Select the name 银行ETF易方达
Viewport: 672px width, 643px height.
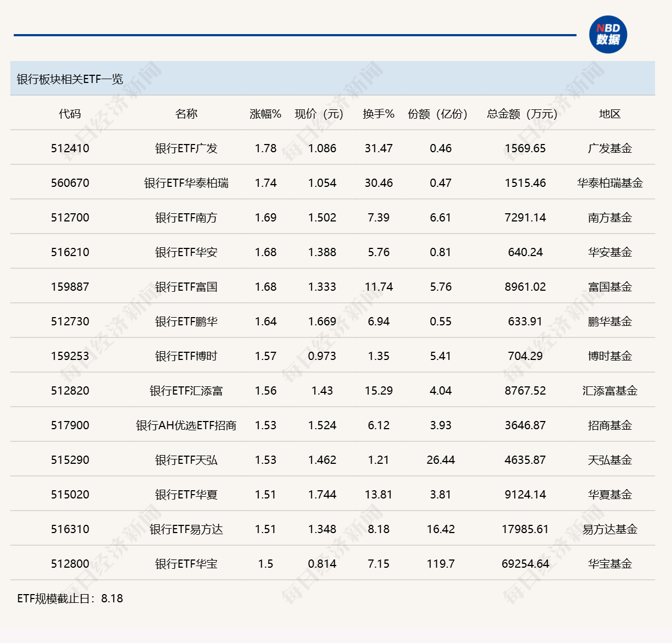pos(186,529)
